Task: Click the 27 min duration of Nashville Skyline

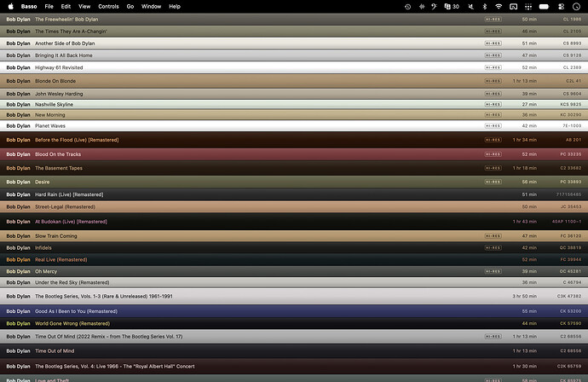Action: 529,104
